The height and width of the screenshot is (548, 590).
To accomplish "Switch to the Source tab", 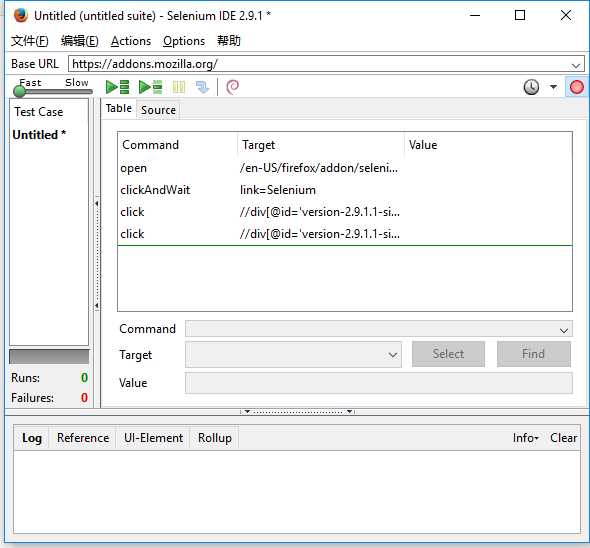I will (x=158, y=110).
